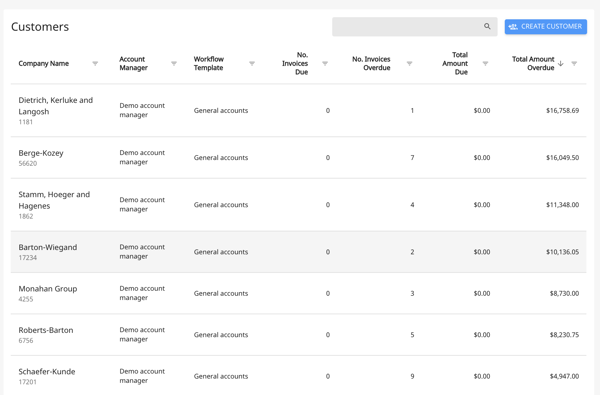Open Dietrich, Kerluke and Langosh customer
Viewport: 600px width, 395px height.
[x=55, y=106]
